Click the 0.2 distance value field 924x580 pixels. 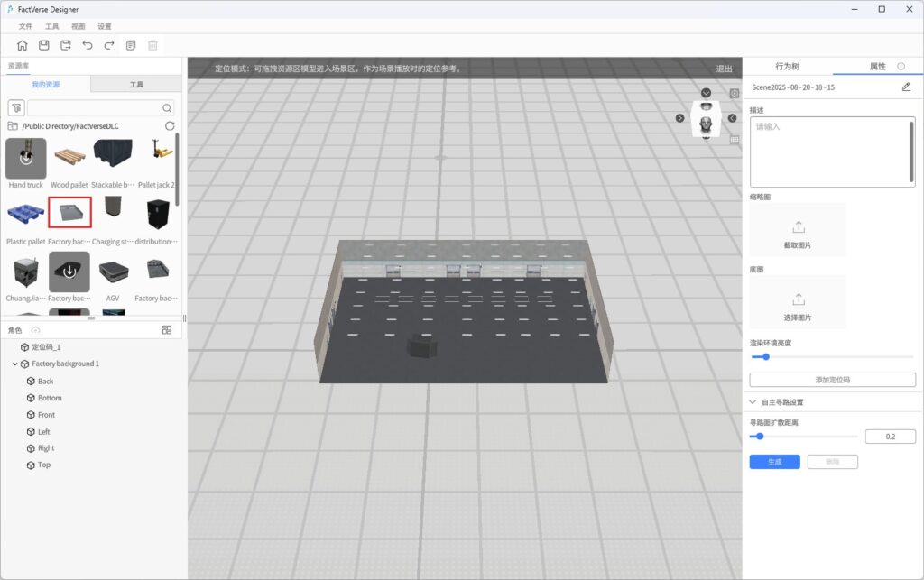[x=891, y=437]
